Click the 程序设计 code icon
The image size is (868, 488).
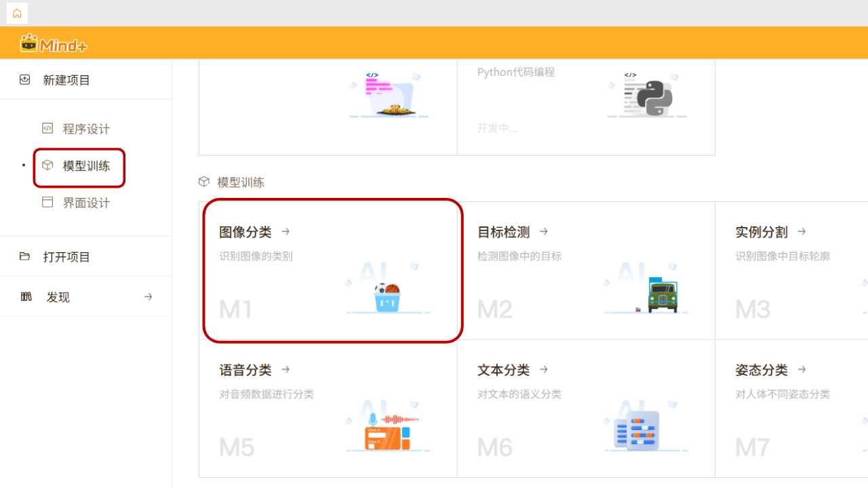pyautogui.click(x=47, y=128)
